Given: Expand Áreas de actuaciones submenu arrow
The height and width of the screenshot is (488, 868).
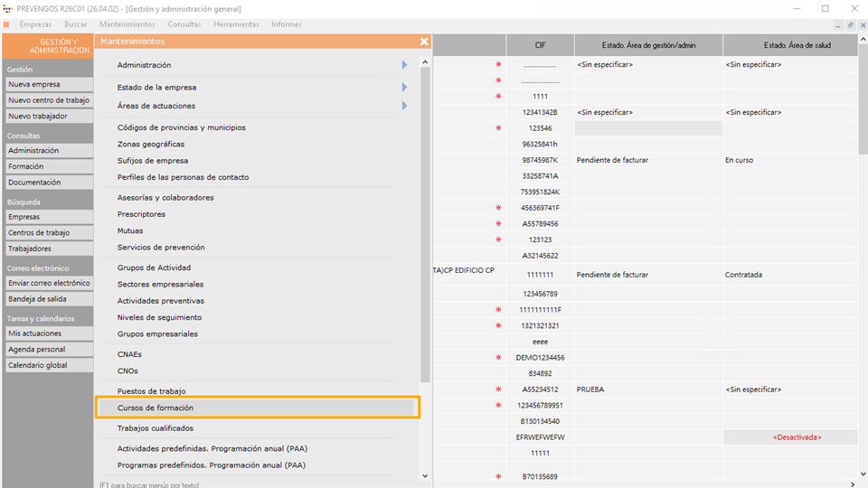Looking at the screenshot, I should (x=404, y=106).
